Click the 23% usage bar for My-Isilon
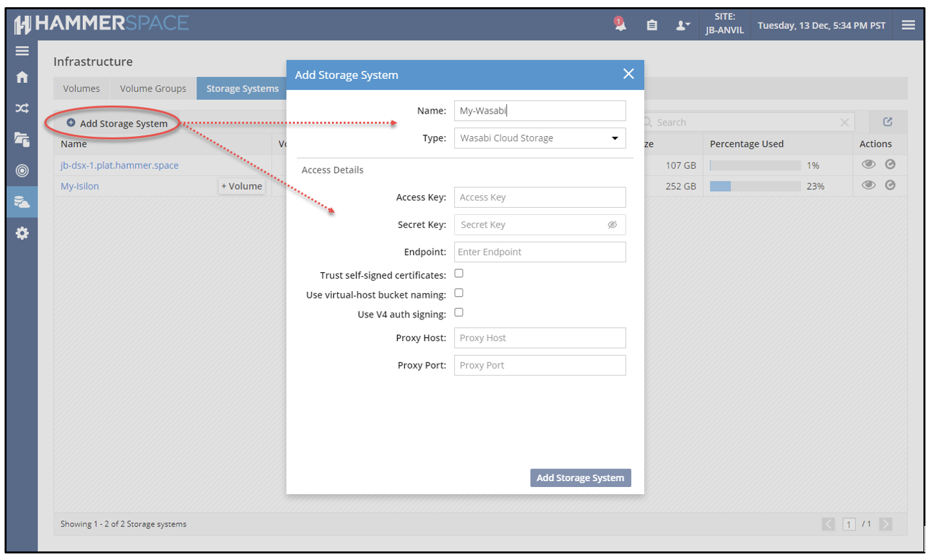 (x=755, y=187)
